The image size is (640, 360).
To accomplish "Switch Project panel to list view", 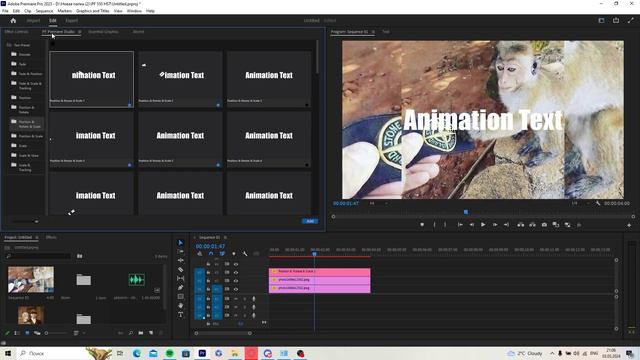I will 17,333.
